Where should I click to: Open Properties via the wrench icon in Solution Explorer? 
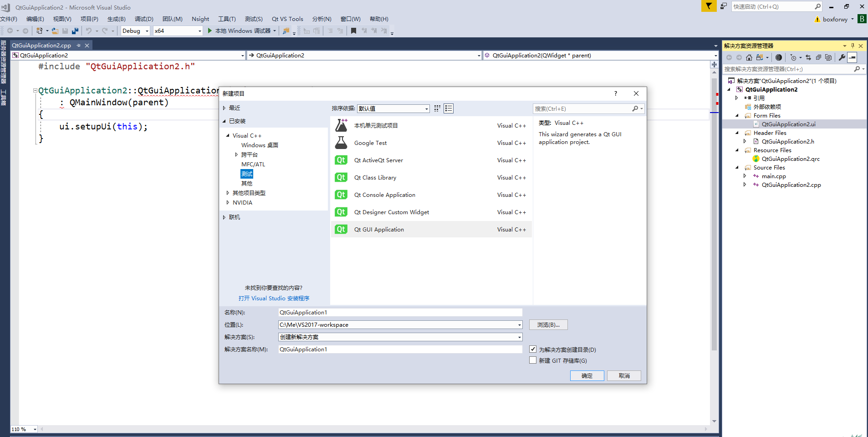842,58
